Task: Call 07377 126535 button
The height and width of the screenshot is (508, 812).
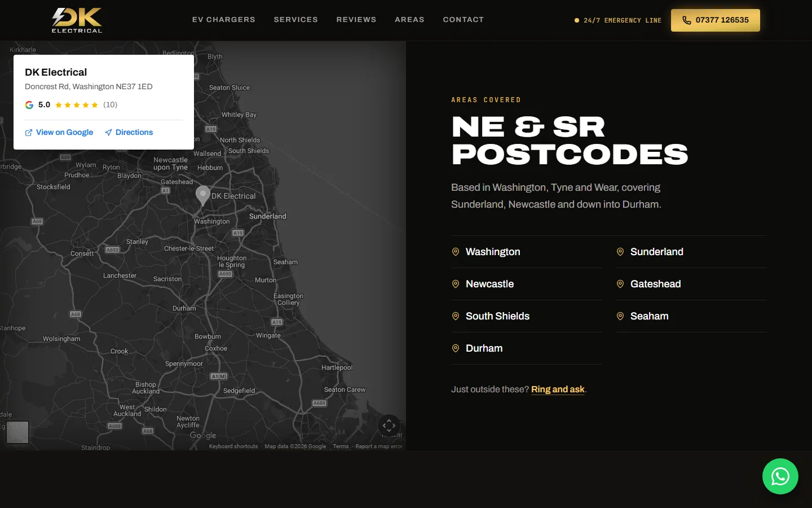Action: [716, 20]
